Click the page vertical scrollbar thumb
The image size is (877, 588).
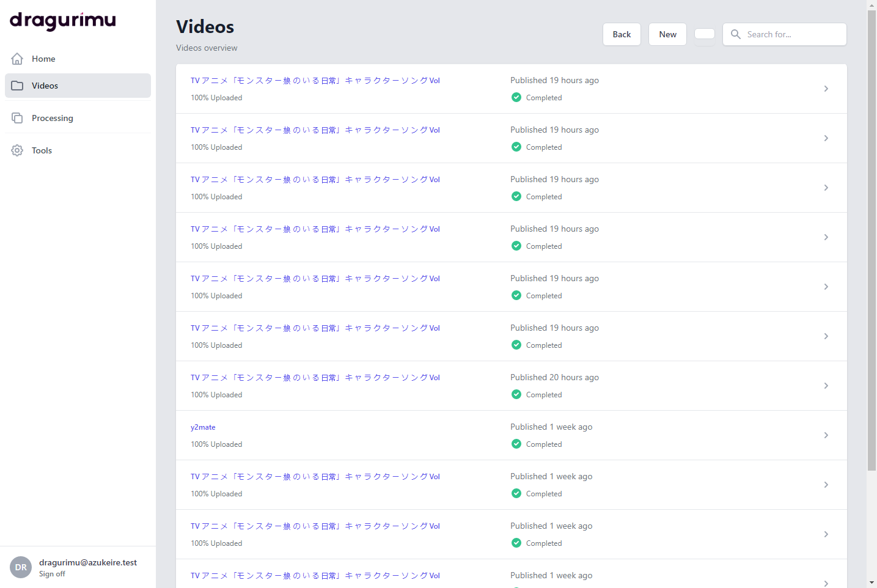(871, 240)
